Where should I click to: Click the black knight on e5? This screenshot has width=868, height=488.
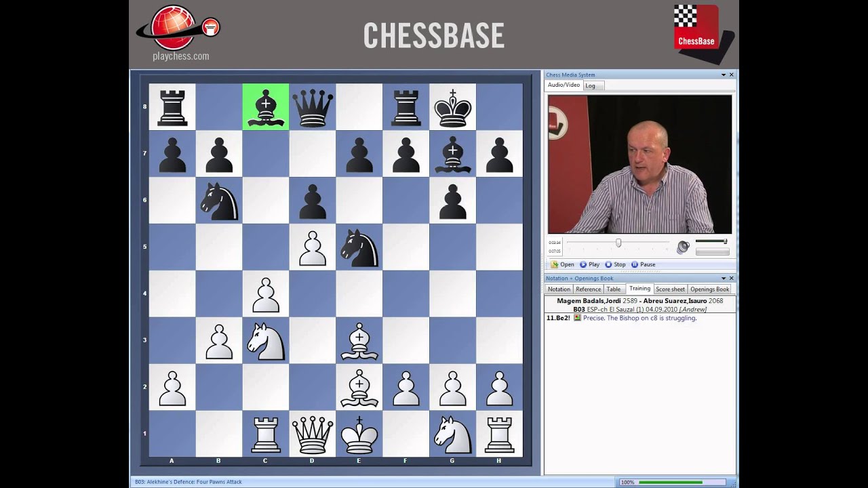[359, 247]
